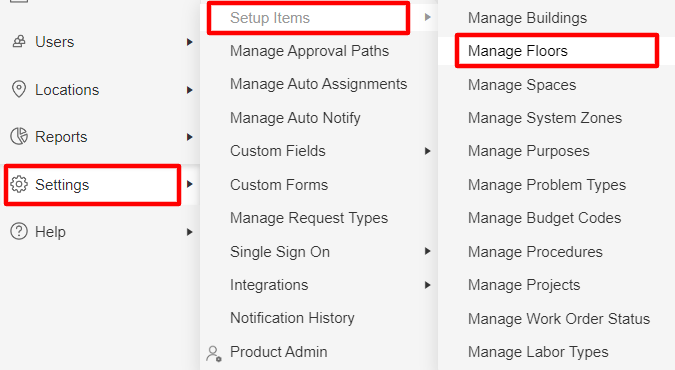Open Manage Projects
The height and width of the screenshot is (370, 675).
[524, 285]
